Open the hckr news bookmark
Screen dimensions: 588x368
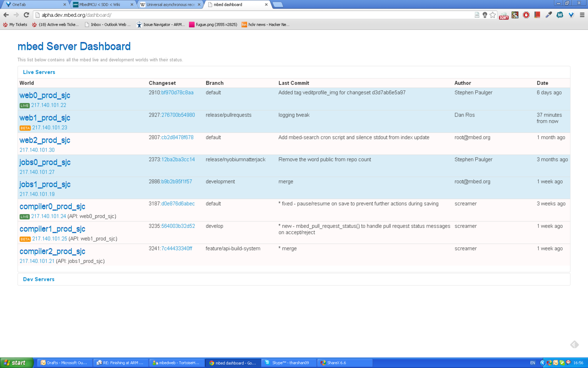(x=265, y=25)
